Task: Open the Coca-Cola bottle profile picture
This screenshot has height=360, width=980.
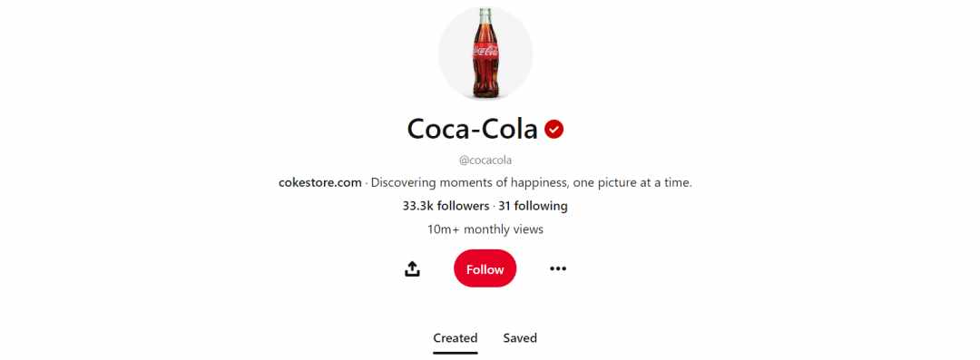Action: 485,54
